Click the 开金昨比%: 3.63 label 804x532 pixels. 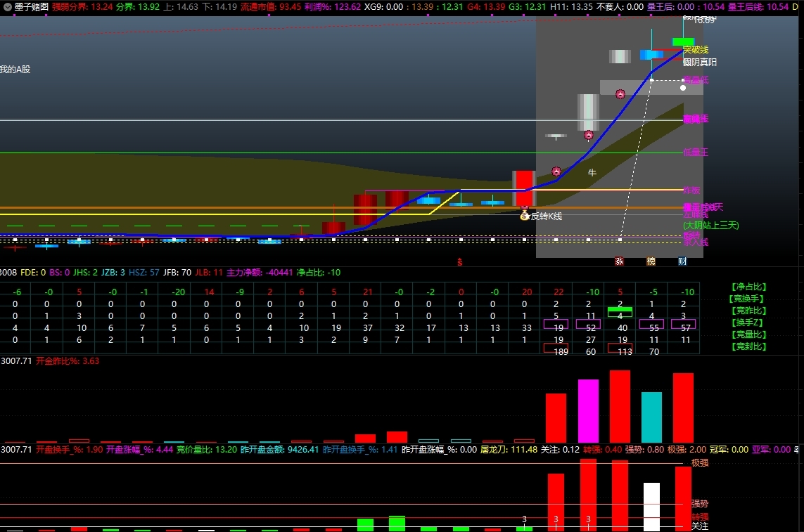pos(67,361)
